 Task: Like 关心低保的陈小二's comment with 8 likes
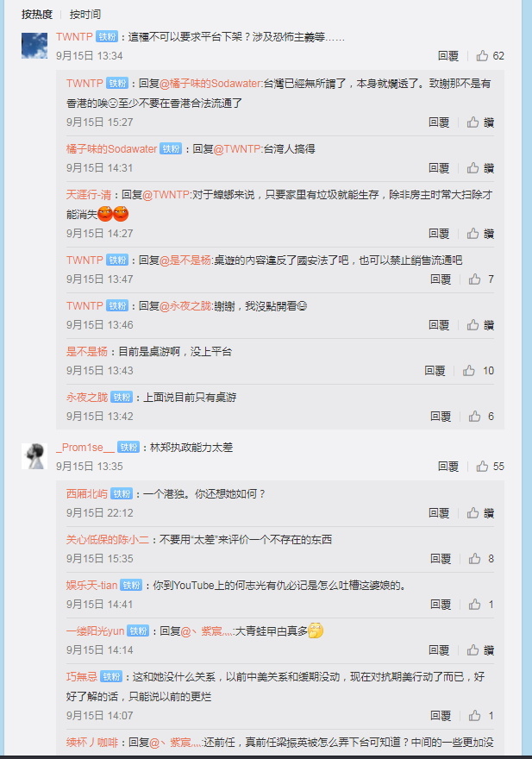pos(474,559)
